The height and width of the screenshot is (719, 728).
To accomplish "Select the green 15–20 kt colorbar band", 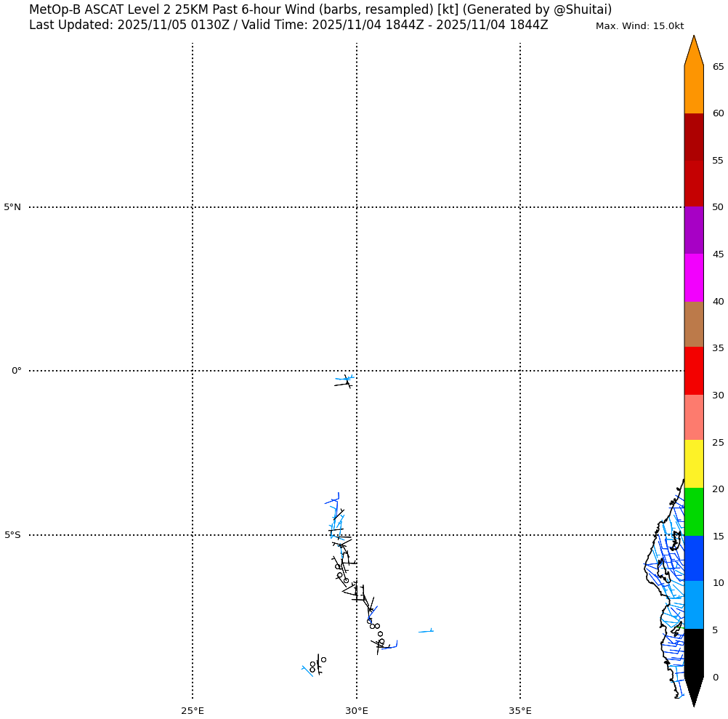I will coord(694,512).
